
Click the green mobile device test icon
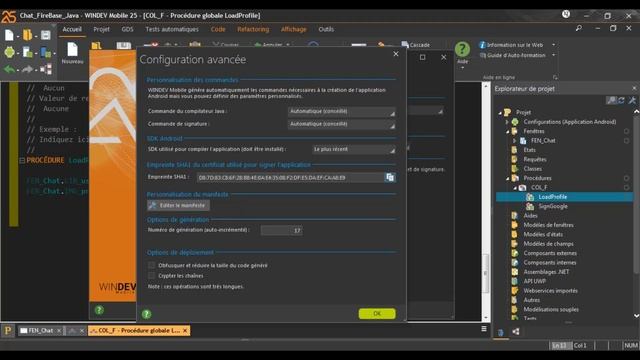pyautogui.click(x=46, y=52)
